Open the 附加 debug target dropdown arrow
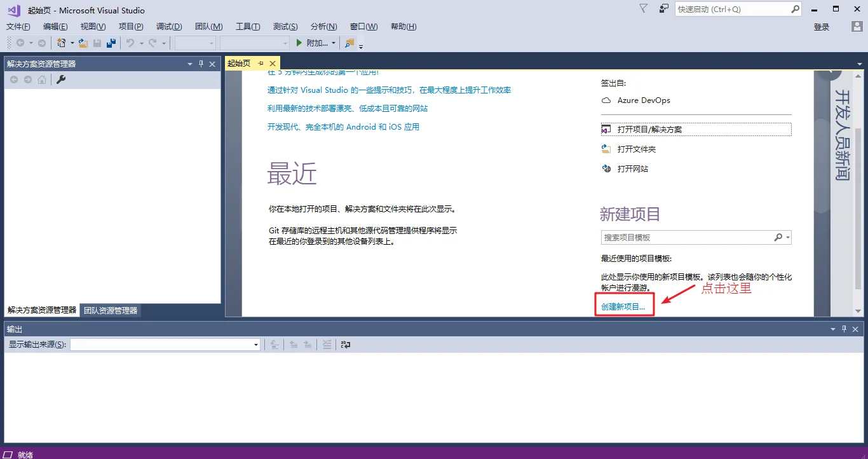868x459 pixels. pyautogui.click(x=335, y=43)
